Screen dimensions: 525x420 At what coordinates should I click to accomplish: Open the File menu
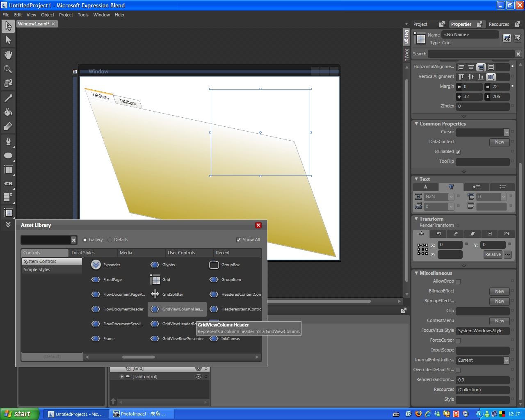pyautogui.click(x=6, y=15)
